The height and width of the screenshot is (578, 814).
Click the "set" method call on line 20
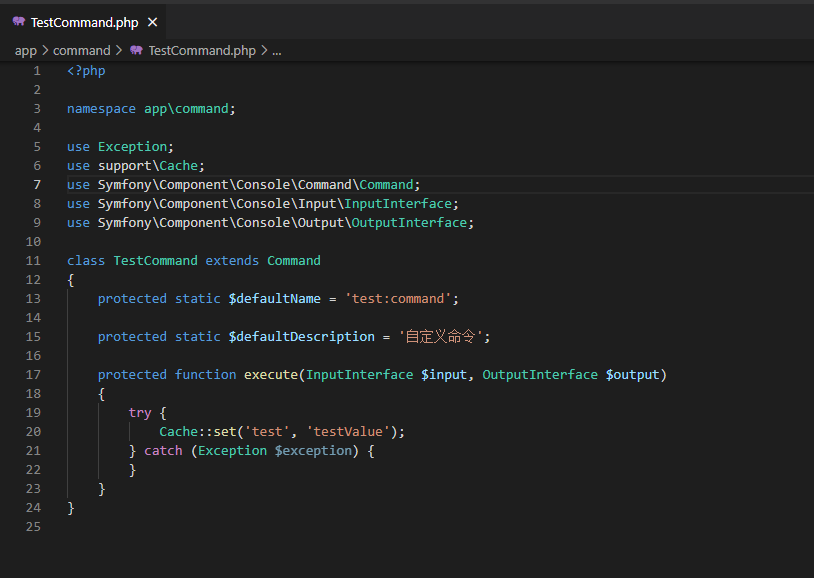point(225,432)
